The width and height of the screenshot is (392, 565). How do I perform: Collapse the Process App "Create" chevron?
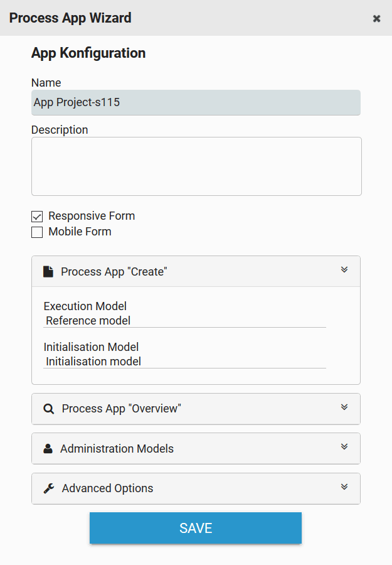pos(344,270)
